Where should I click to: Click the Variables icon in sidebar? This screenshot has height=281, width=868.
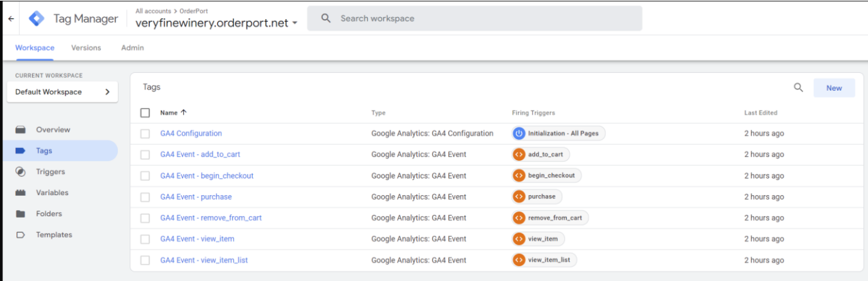pyautogui.click(x=20, y=193)
